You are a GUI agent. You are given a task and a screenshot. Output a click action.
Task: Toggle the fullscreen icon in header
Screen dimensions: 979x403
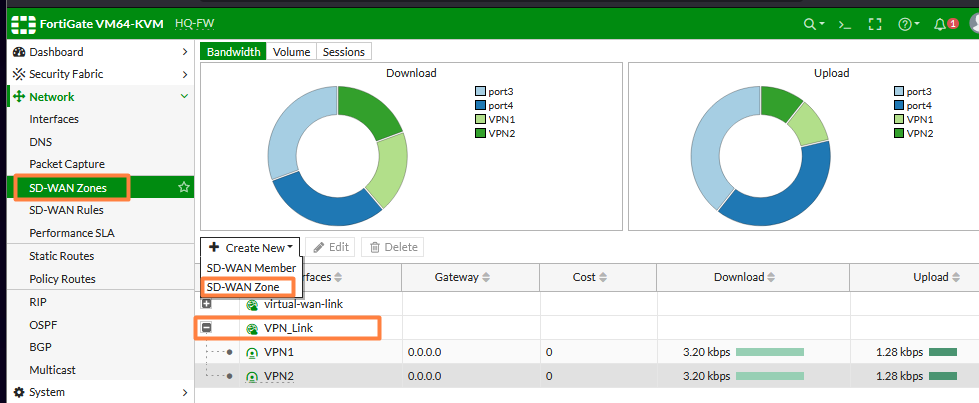click(x=875, y=24)
